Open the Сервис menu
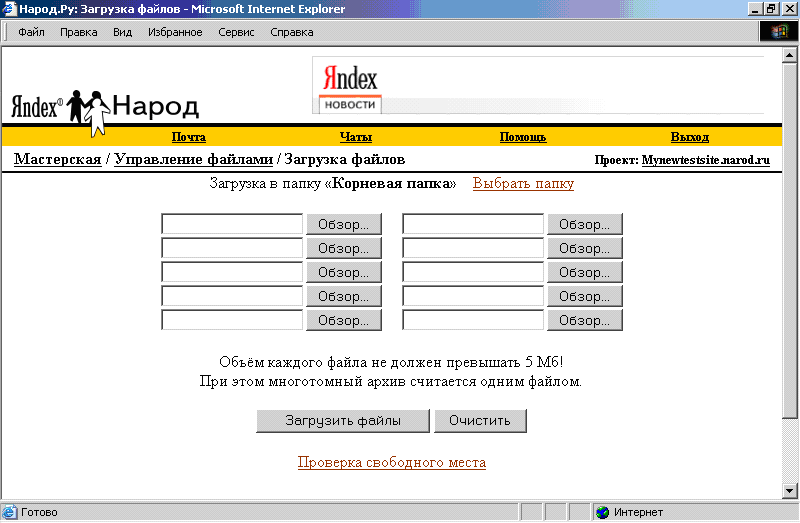 [x=236, y=32]
